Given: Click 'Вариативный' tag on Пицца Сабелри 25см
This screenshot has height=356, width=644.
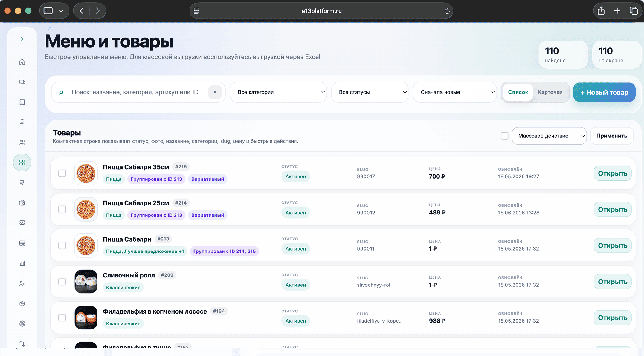Looking at the screenshot, I should (x=208, y=215).
